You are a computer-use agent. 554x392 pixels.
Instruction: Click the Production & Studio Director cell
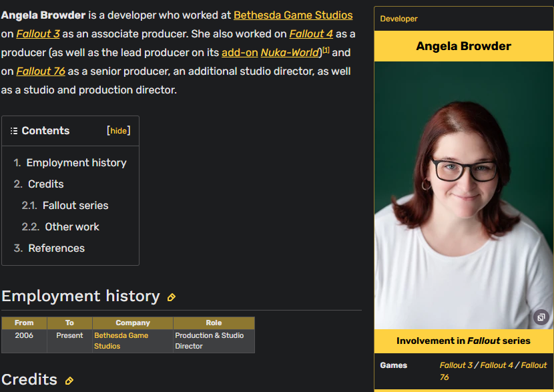(214, 341)
